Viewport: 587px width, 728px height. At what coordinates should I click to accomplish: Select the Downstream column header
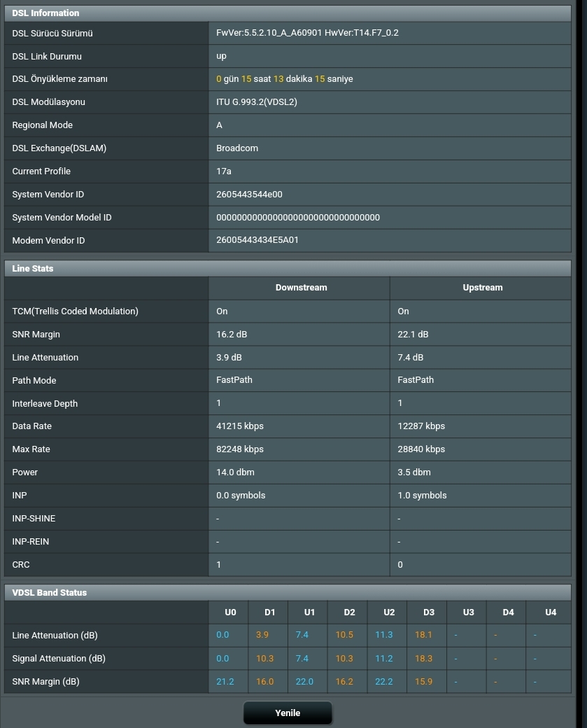click(x=301, y=288)
